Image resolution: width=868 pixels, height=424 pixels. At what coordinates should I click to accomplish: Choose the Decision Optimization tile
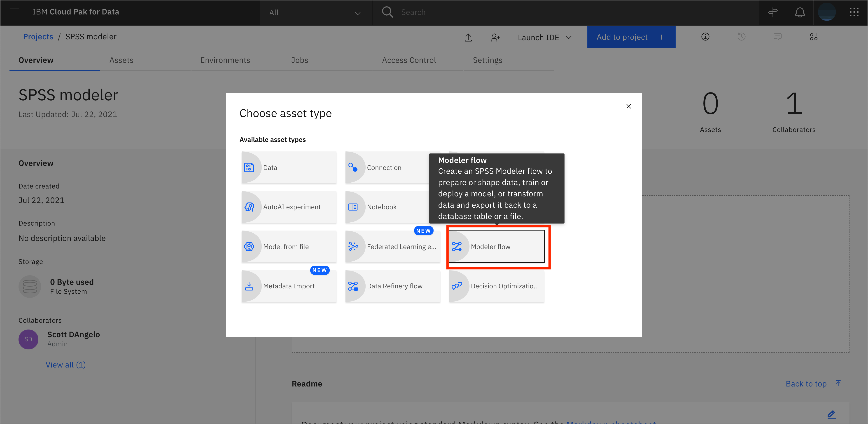click(x=496, y=286)
